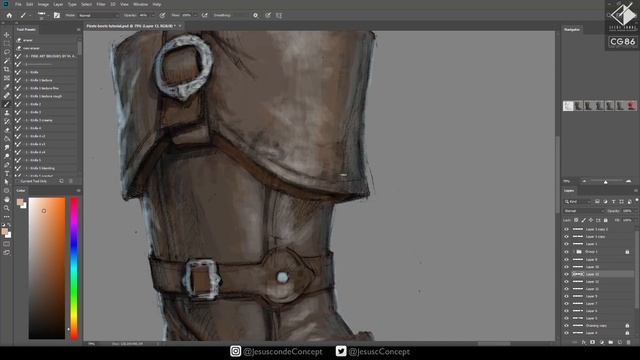
Task: Hide the Layer 4 layer
Action: coord(567,333)
